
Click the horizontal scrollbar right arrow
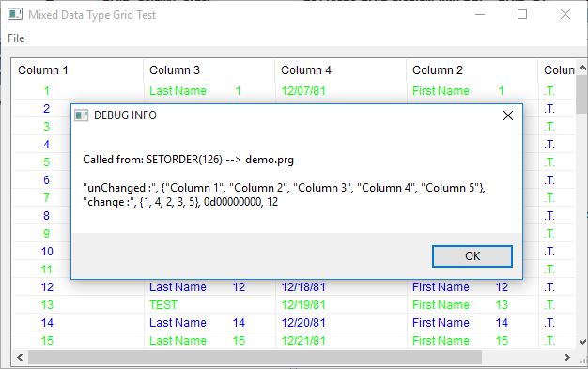[x=567, y=358]
